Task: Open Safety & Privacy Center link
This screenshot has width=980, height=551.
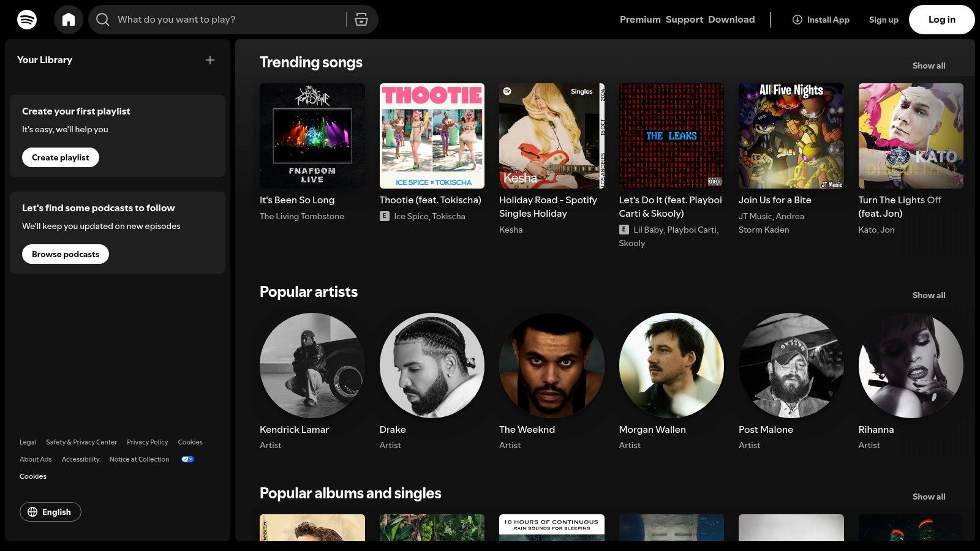Action: (x=81, y=442)
